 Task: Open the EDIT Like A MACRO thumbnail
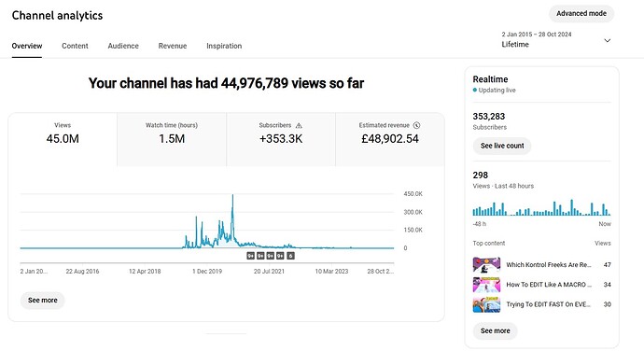(x=486, y=285)
